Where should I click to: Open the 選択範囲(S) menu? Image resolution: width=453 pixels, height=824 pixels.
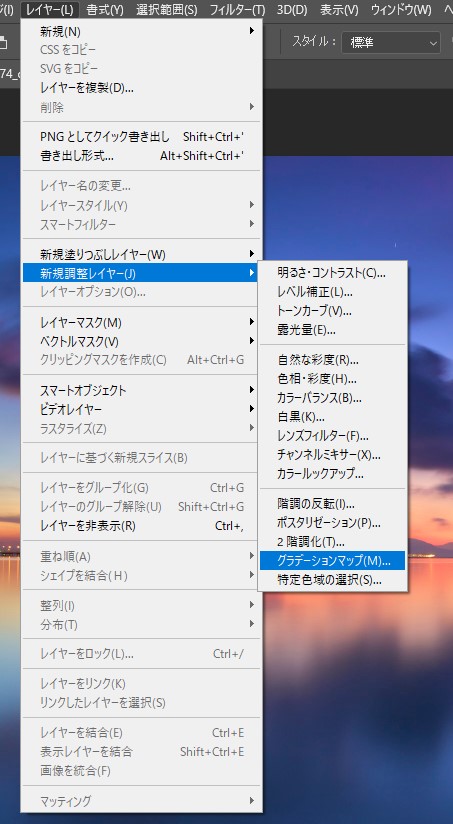(x=167, y=9)
